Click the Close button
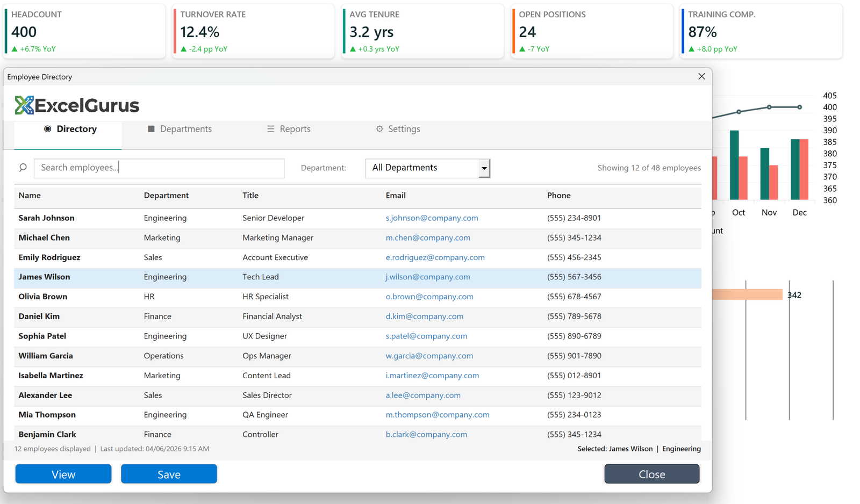This screenshot has height=504, width=860. (x=651, y=474)
